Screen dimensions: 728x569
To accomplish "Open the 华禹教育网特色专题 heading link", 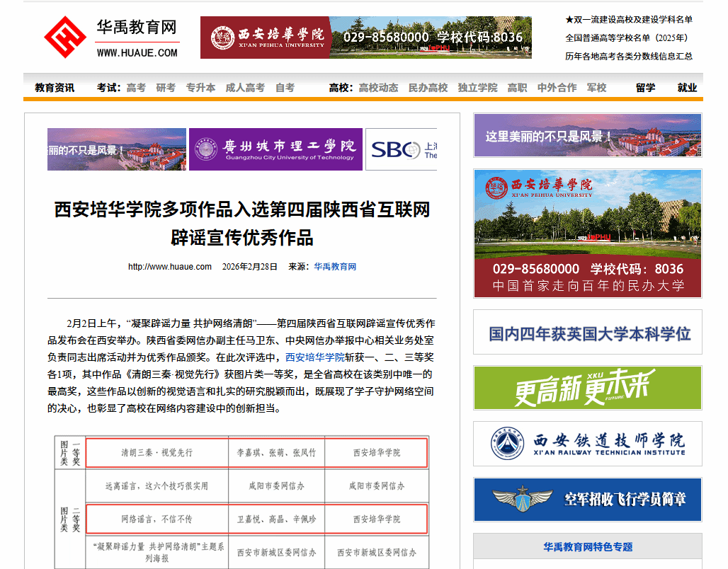I will coord(587,547).
